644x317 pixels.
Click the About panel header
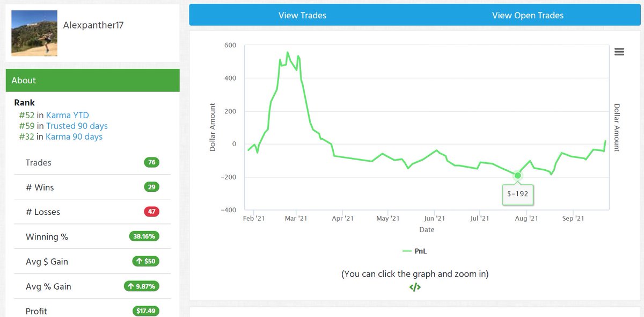coord(92,80)
